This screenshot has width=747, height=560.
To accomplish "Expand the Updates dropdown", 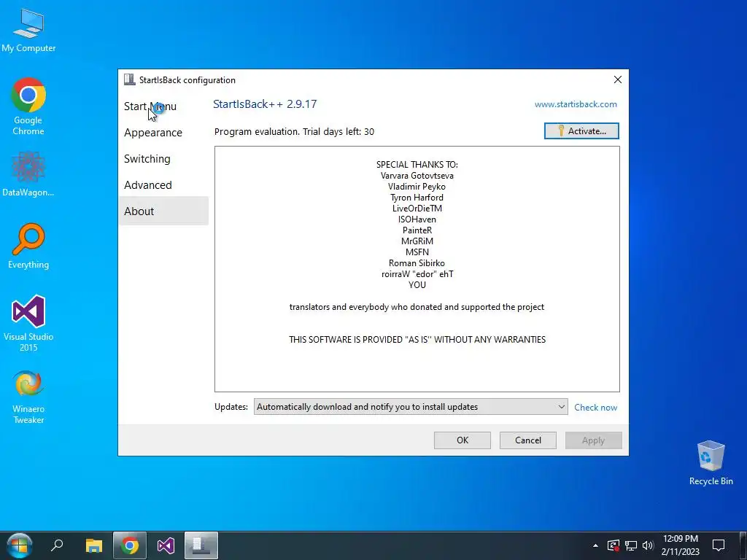I will pos(411,407).
